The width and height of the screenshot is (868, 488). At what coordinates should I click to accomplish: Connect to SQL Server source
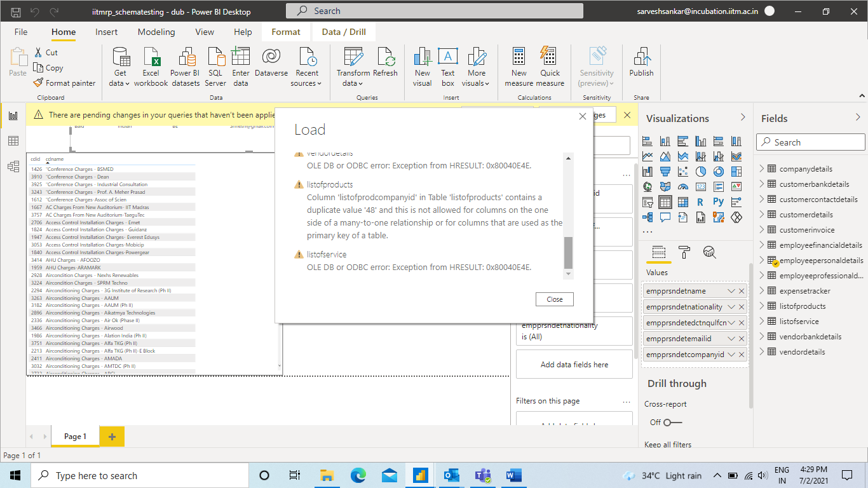click(x=215, y=67)
